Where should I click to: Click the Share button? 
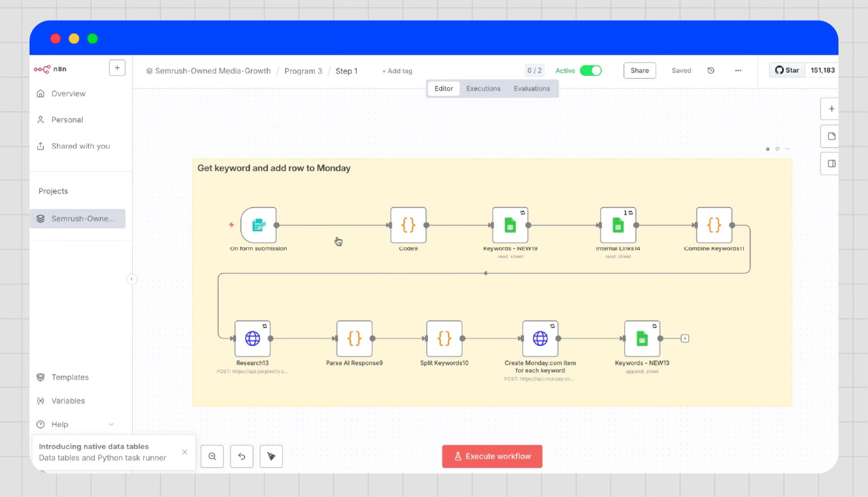tap(640, 71)
